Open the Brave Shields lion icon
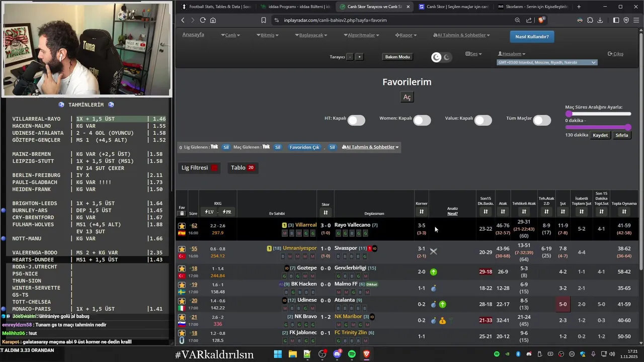Image resolution: width=644 pixels, height=362 pixels. click(x=542, y=20)
